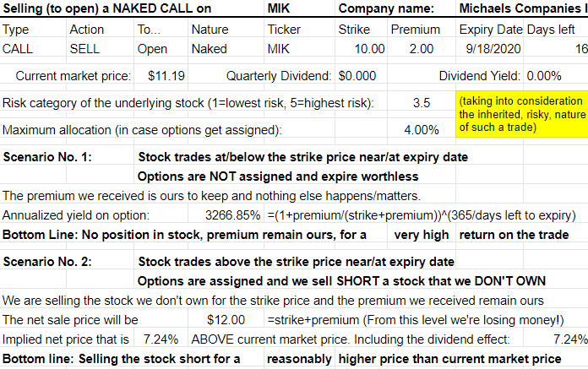The width and height of the screenshot is (588, 369).
Task: Select the current market price $11.19 cell
Action: click(x=161, y=76)
